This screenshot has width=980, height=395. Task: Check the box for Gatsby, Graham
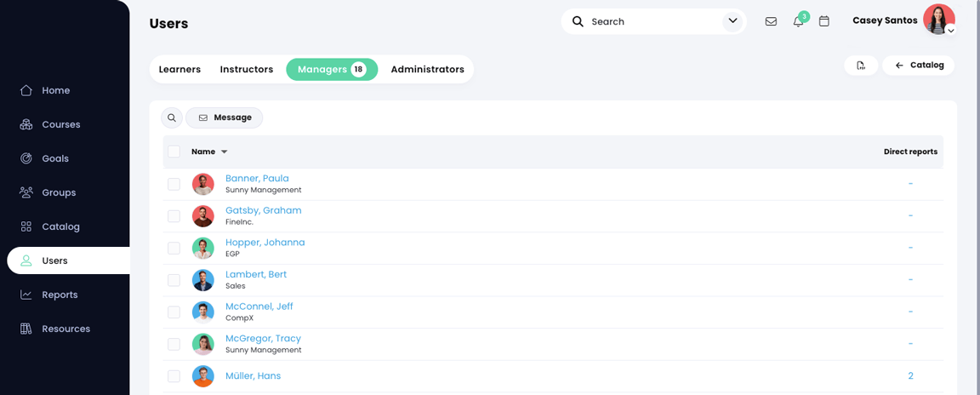point(174,216)
